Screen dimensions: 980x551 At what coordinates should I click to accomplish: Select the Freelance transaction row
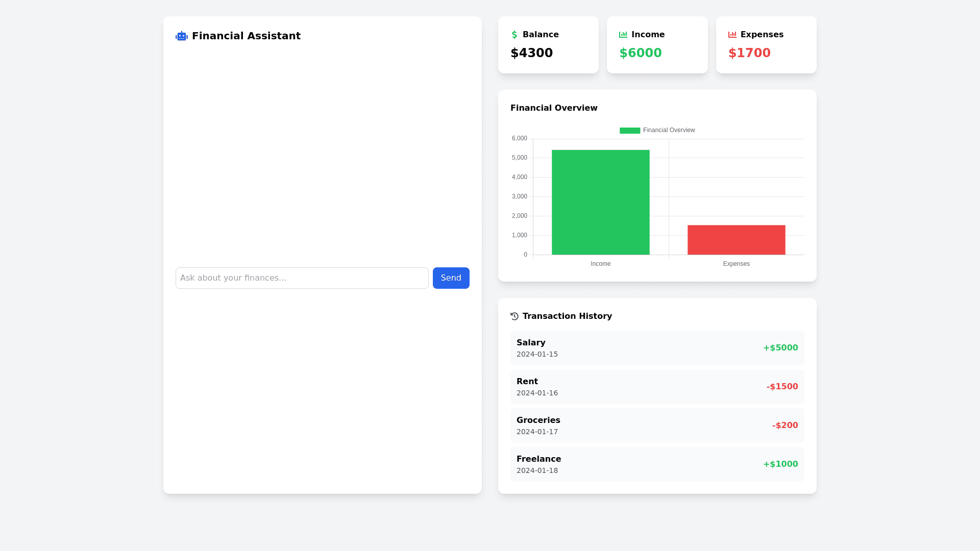[x=657, y=464]
